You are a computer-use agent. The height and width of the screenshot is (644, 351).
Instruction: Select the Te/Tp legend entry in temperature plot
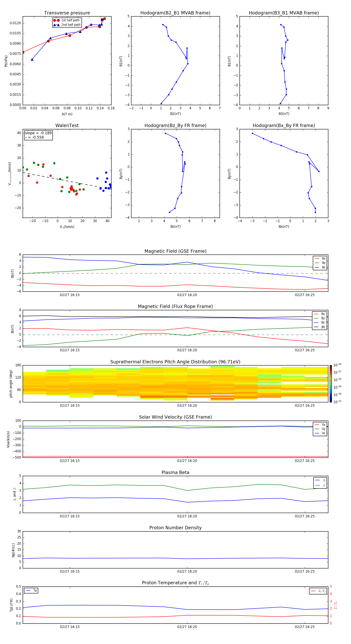318,591
